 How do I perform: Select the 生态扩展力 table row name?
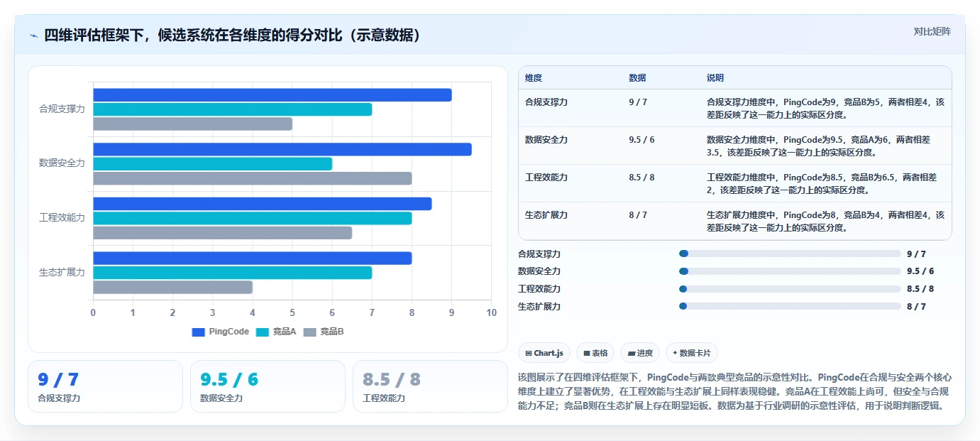tap(546, 215)
